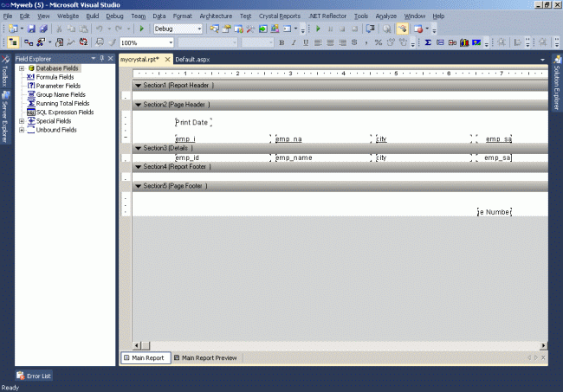
Task: Open the Website menu
Action: tap(68, 16)
